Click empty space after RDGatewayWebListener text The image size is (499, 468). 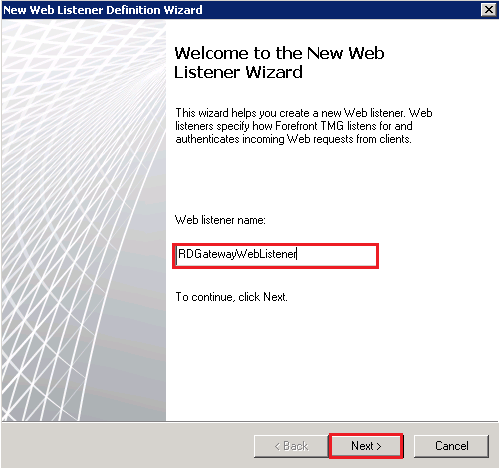(x=337, y=255)
